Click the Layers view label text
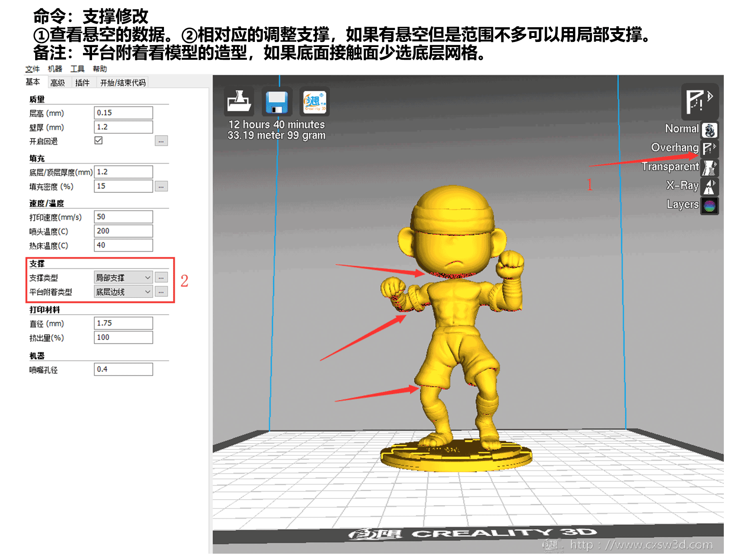 click(682, 204)
